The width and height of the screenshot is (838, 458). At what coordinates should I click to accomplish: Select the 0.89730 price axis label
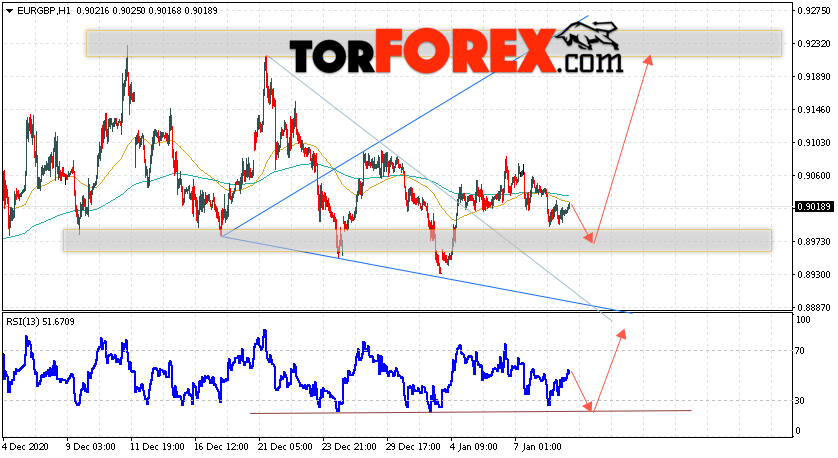coord(814,242)
